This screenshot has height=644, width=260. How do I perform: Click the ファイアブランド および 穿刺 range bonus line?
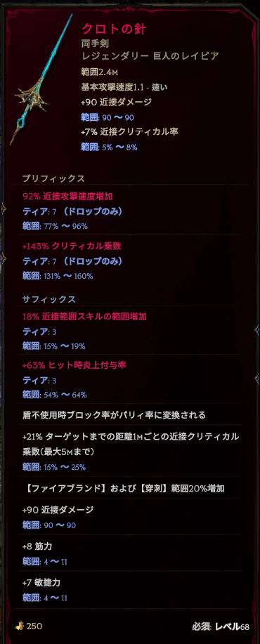(123, 488)
